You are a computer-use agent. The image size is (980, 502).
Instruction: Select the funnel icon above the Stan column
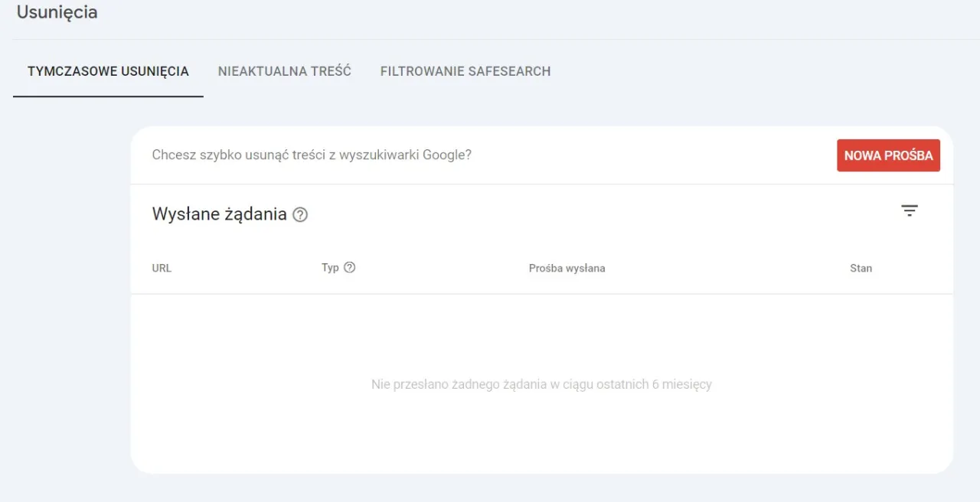[910, 210]
